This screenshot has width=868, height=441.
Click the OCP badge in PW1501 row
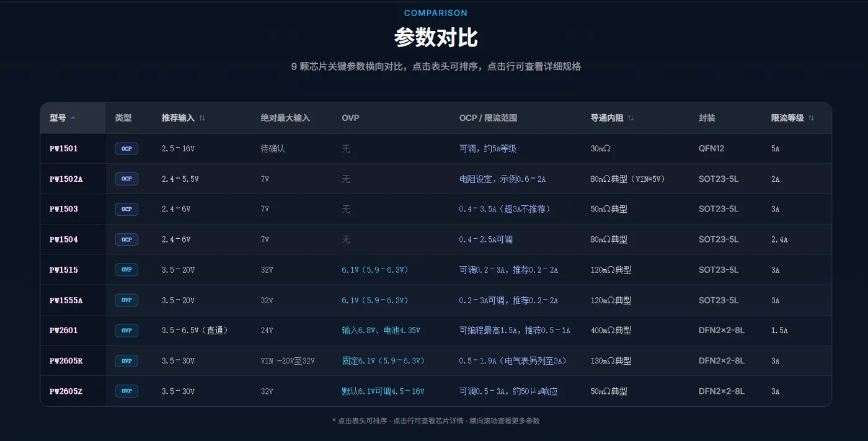(x=126, y=149)
